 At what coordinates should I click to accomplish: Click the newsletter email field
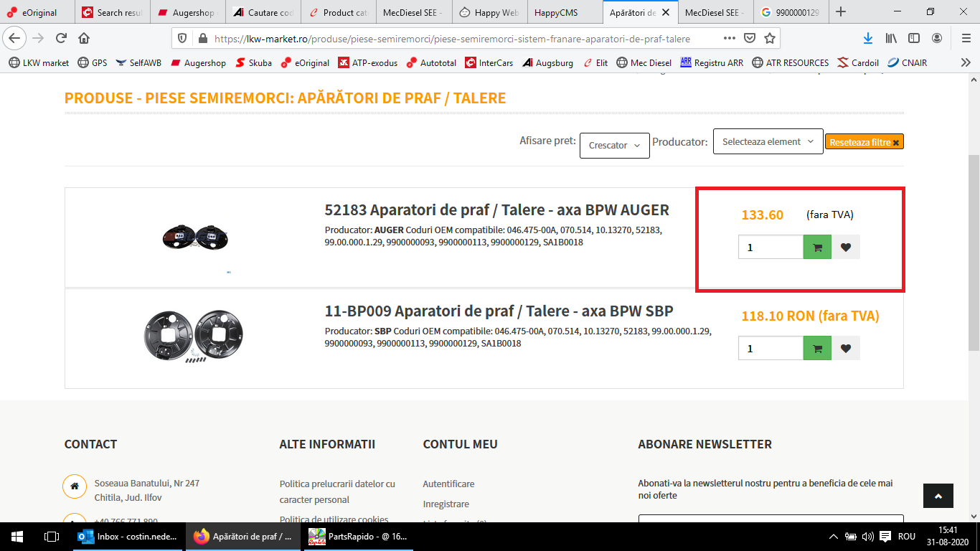point(771,518)
